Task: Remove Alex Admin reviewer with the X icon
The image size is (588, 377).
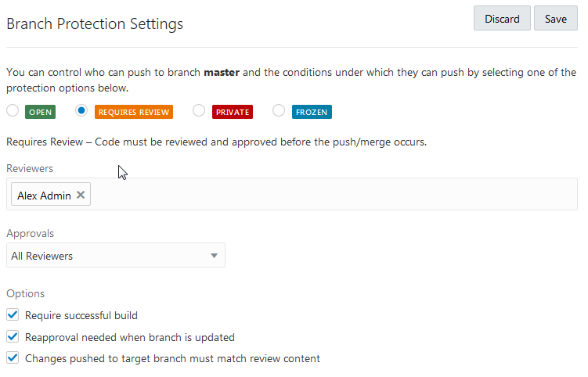Action: pos(81,195)
